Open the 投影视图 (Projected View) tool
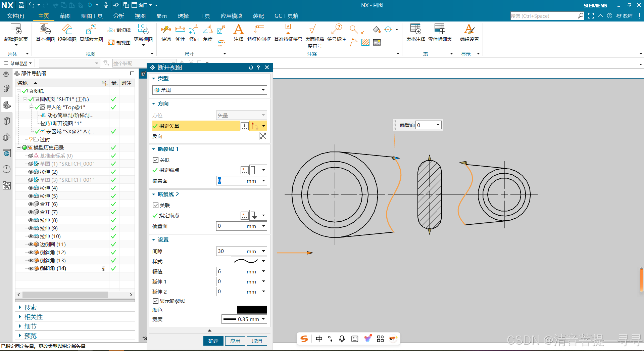The image size is (644, 351). tap(67, 33)
